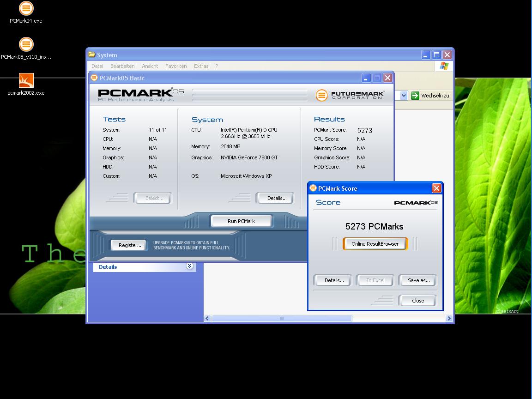Minimize the System explorer window
Viewport: 532px width, 399px height.
pos(426,54)
